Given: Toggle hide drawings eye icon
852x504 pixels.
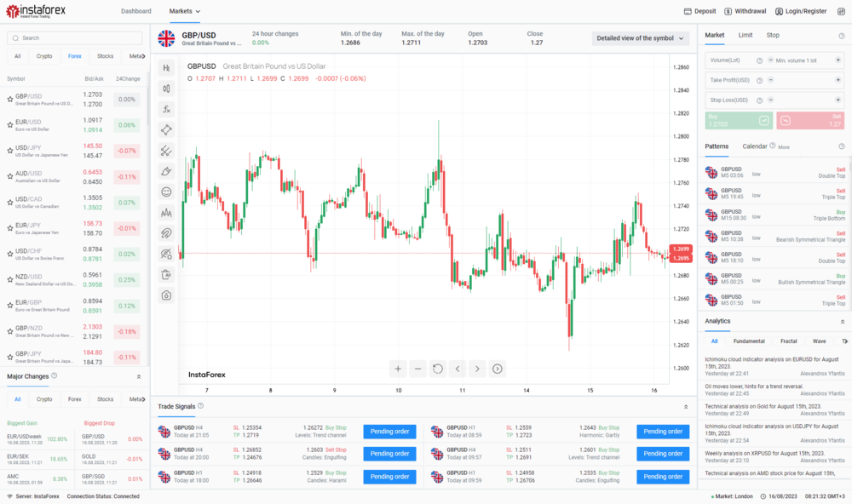Looking at the screenshot, I should point(166,254).
